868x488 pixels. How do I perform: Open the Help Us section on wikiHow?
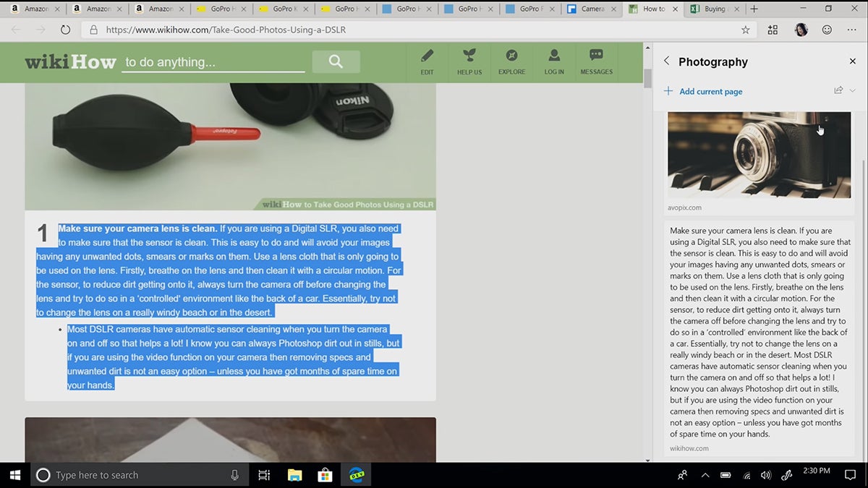(469, 61)
